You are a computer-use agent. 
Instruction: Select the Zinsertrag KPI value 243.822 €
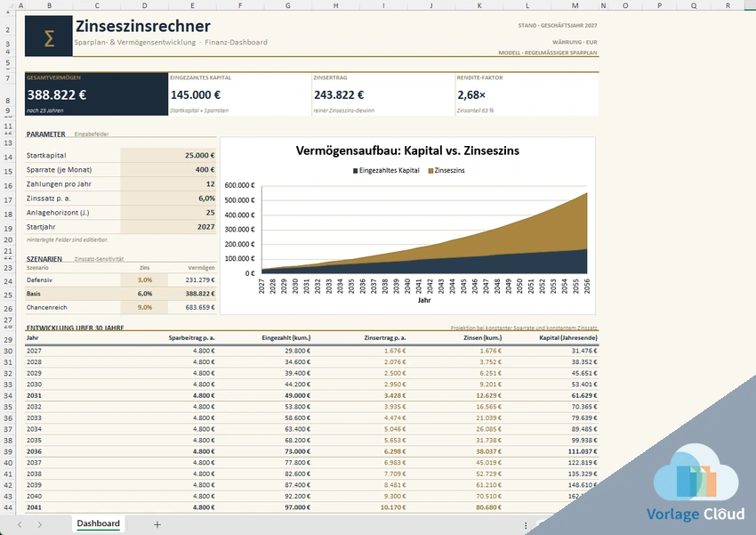(339, 95)
